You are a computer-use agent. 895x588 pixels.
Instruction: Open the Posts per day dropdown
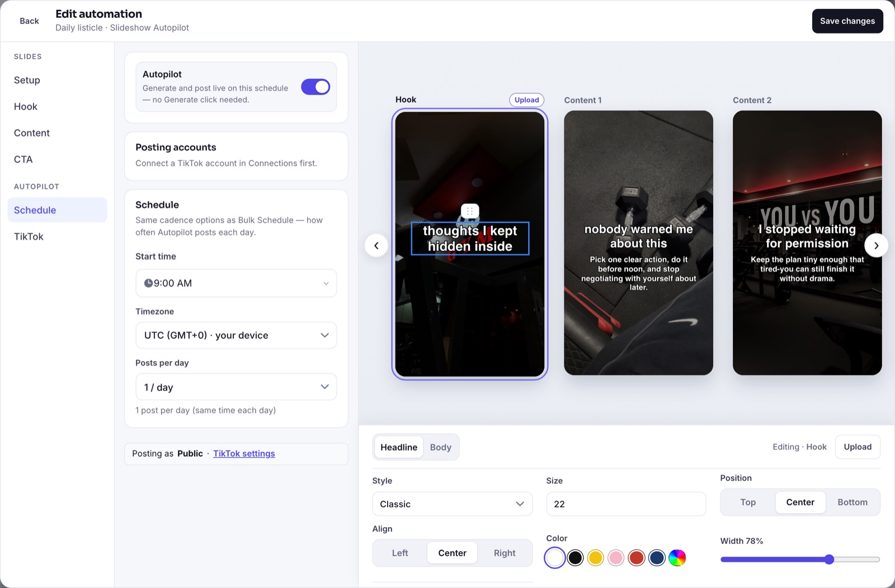point(236,387)
